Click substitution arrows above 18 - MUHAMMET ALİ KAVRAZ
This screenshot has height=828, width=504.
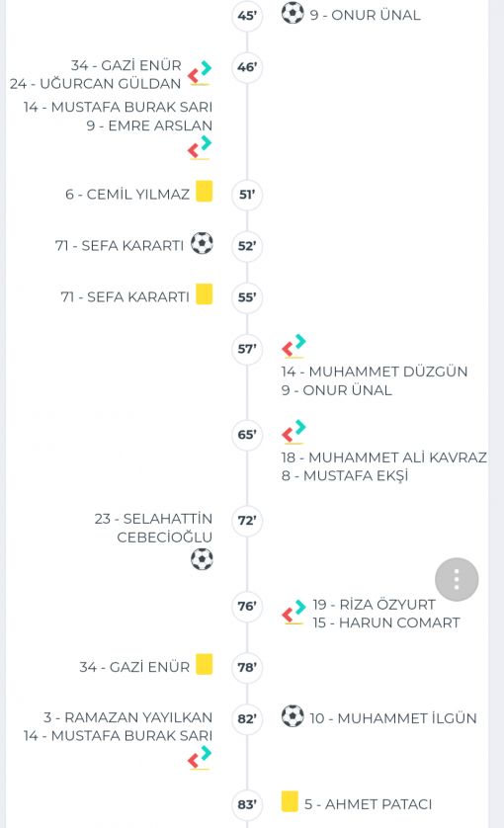click(x=294, y=432)
